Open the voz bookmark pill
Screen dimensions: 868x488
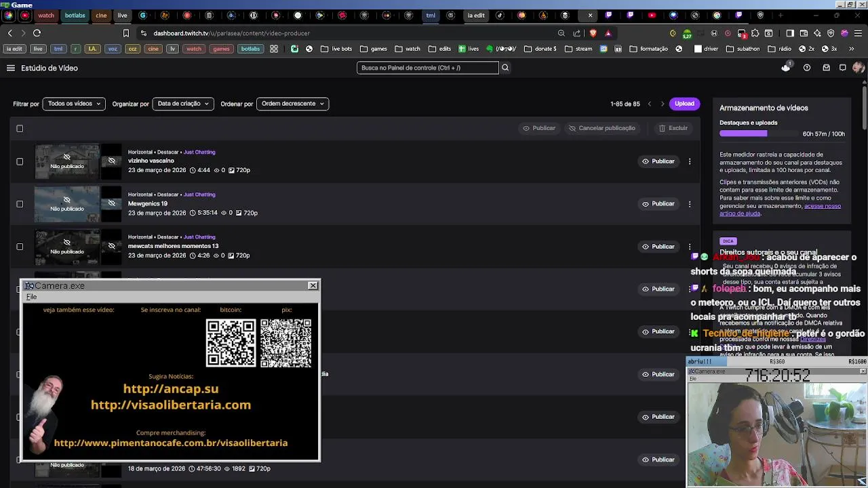coord(113,49)
